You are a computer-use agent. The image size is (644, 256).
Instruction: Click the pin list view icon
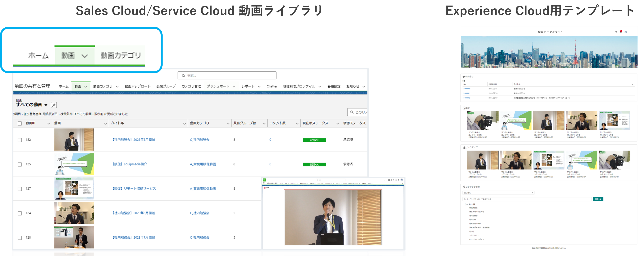click(54, 105)
